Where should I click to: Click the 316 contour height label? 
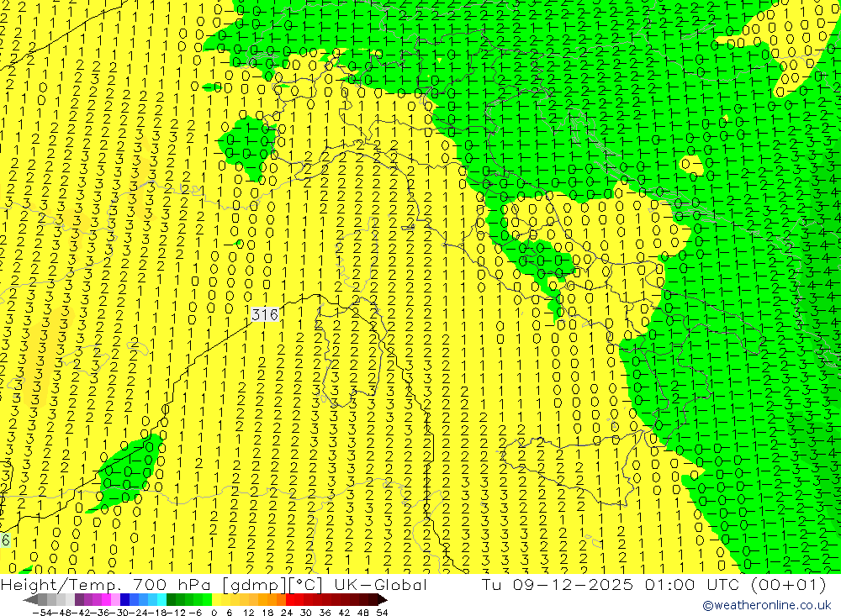(x=265, y=314)
